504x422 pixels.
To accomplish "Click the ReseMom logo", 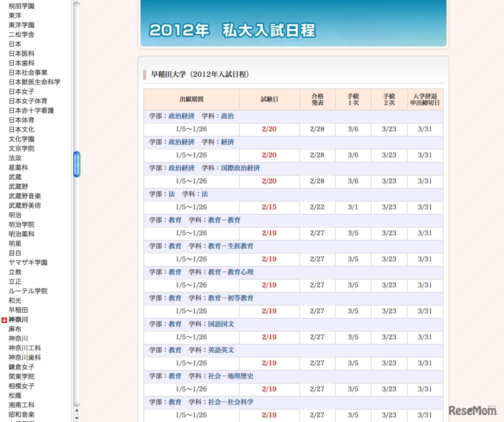I will (472, 410).
